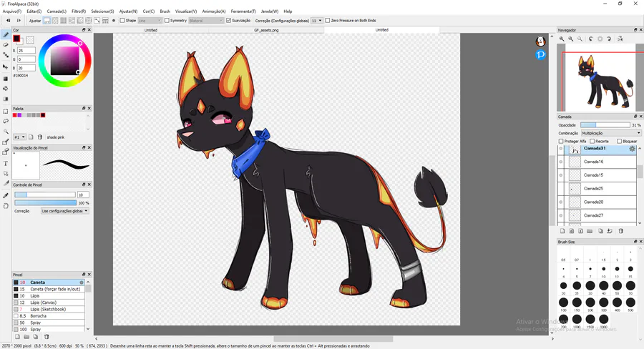Screen dimensions: 644x349
Task: Open the Janela(W) menu
Action: [x=270, y=11]
